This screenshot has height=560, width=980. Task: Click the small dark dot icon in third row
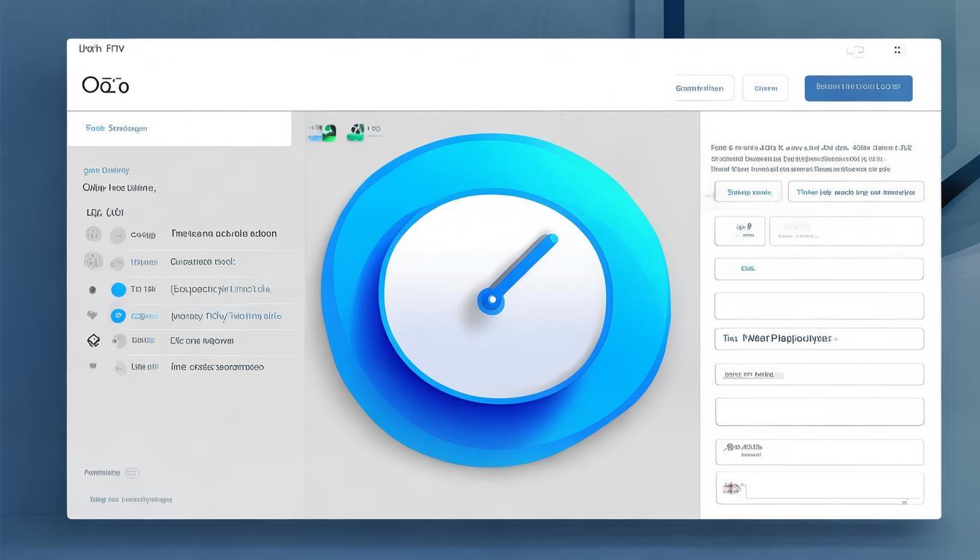click(93, 289)
